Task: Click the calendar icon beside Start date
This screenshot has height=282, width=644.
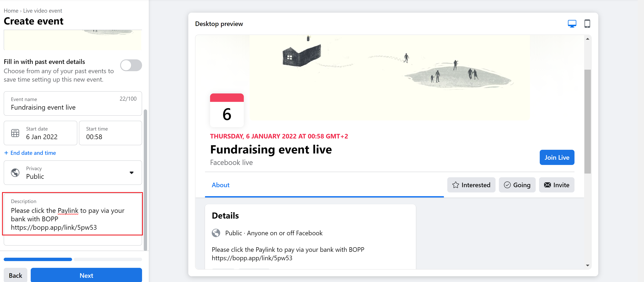Action: pos(15,133)
